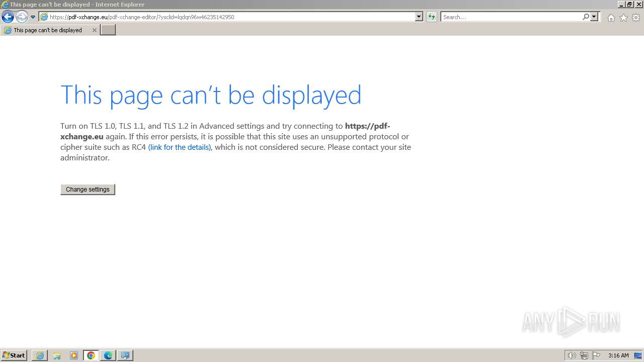The image size is (644, 362).
Task: Click the Change settings button
Action: [88, 190]
